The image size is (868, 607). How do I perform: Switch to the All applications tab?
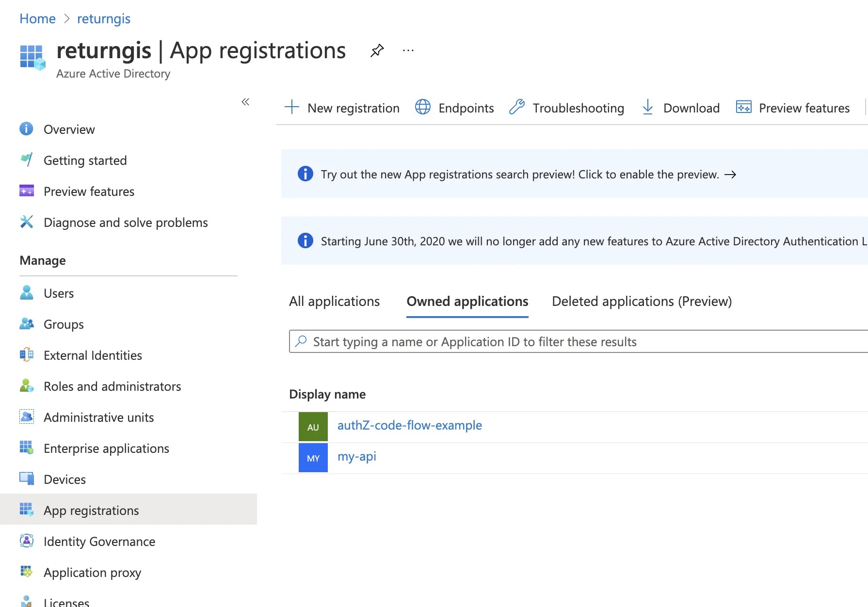click(x=334, y=302)
